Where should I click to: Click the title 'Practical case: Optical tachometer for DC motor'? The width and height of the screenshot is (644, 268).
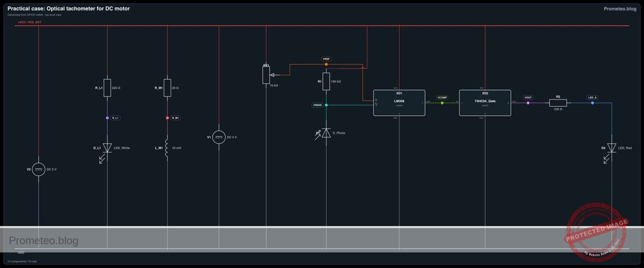click(68, 8)
